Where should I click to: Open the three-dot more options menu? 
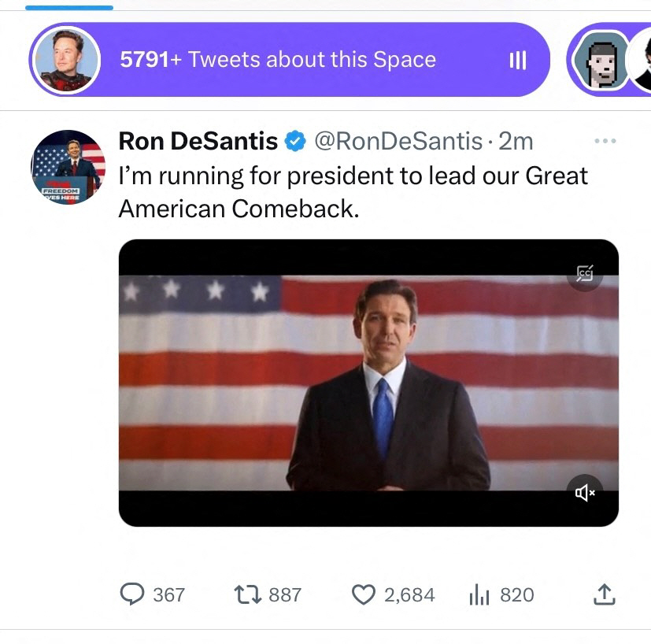605,141
